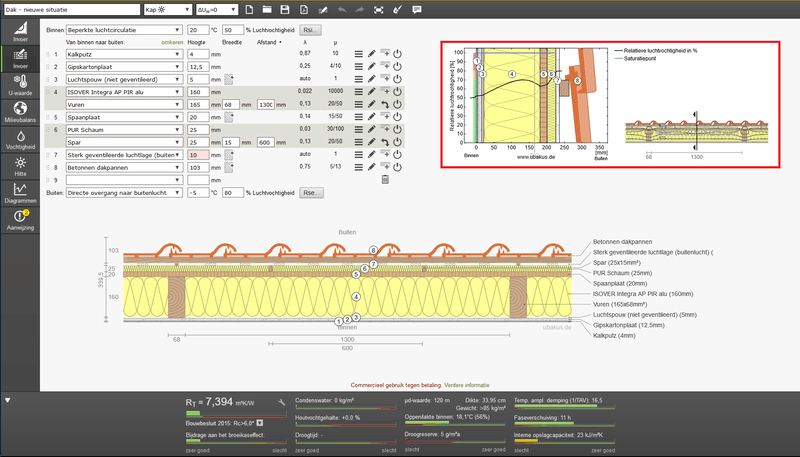Remove the Vuren sub-layer with the return-arrow icon
800x457 pixels.
point(385,104)
